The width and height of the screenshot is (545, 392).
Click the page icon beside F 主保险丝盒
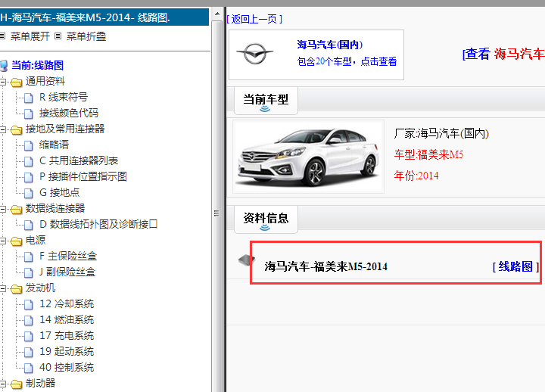[x=29, y=257]
